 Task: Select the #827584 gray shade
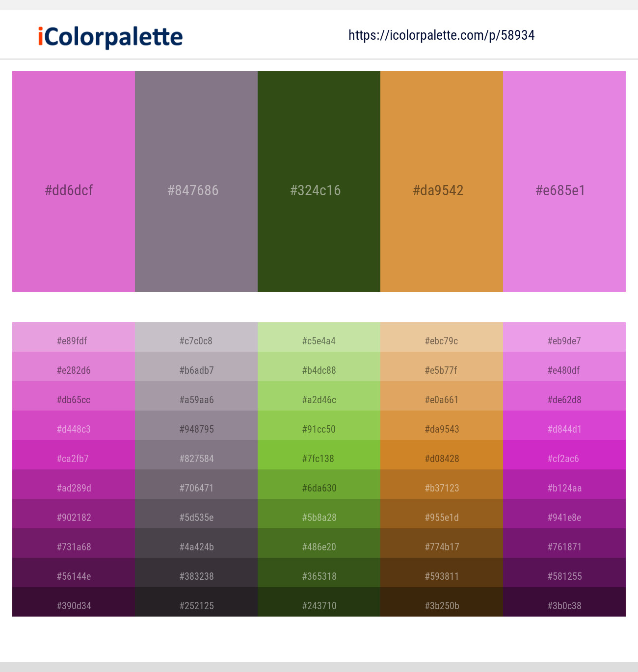pos(196,455)
